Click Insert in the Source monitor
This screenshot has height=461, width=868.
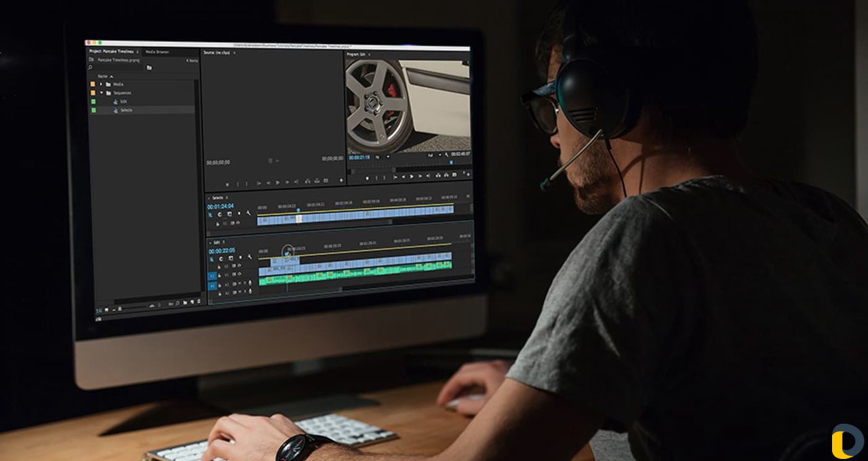click(307, 181)
